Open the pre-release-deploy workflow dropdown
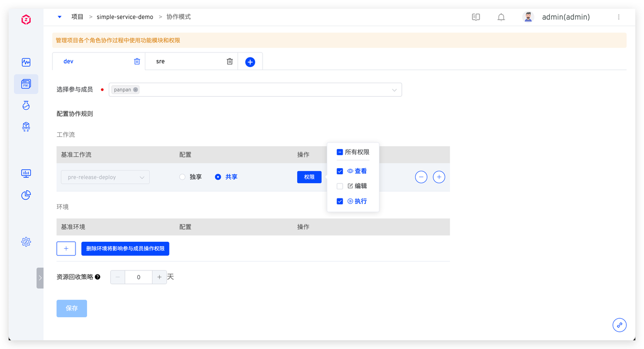644x349 pixels. (x=105, y=177)
